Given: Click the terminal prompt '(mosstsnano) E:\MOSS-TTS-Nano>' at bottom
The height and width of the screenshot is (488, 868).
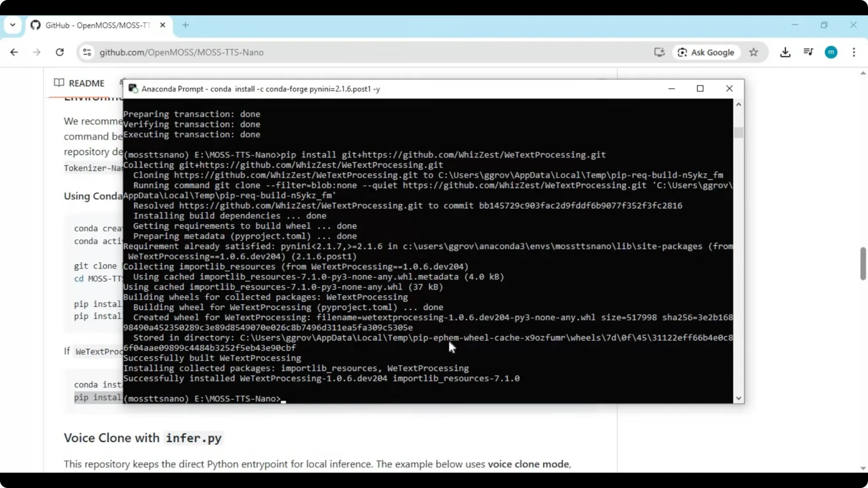Looking at the screenshot, I should (202, 399).
